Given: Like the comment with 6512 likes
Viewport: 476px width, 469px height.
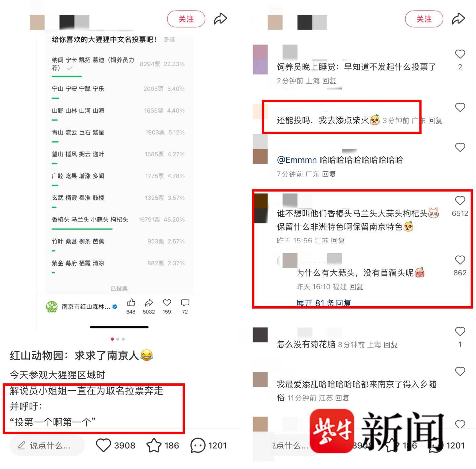Looking at the screenshot, I should [460, 201].
